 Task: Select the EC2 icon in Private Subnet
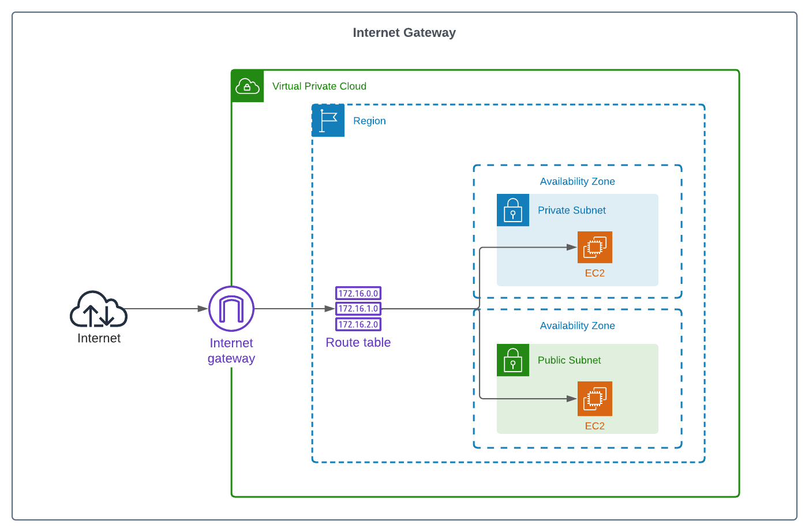click(595, 248)
